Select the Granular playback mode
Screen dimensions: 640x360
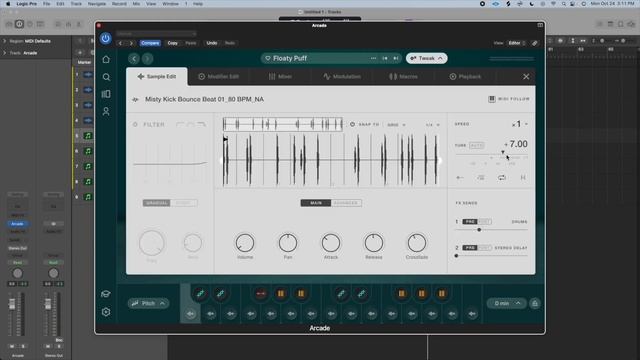coord(156,203)
